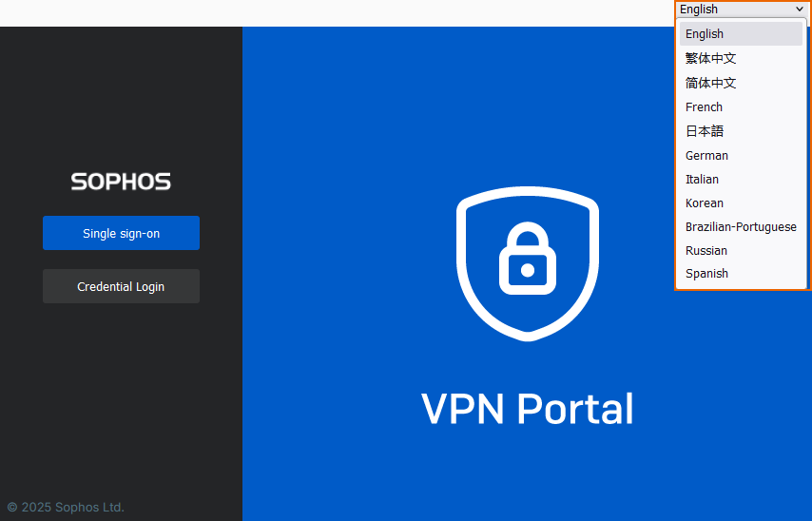Viewport: 812px width, 521px height.
Task: Choose French in the language list
Action: (x=704, y=107)
